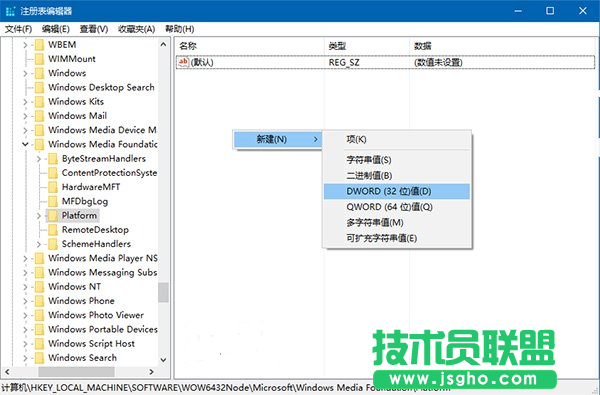
Task: Click the WBEM folder icon
Action: pos(39,45)
